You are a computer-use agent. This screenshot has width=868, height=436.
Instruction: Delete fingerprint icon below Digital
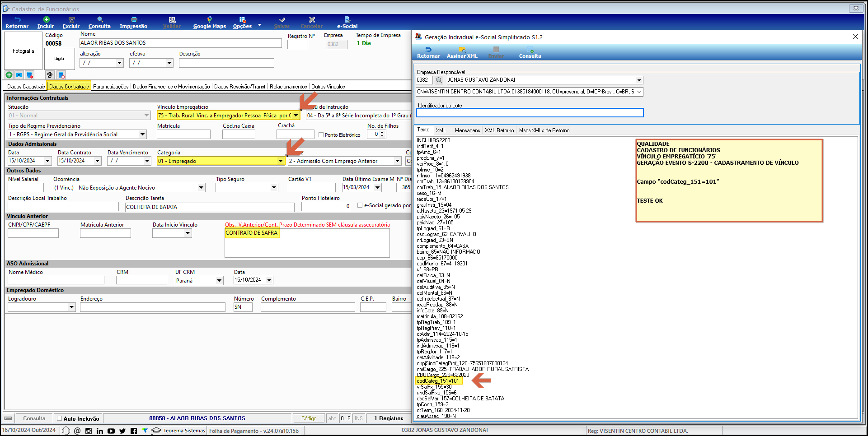61,75
